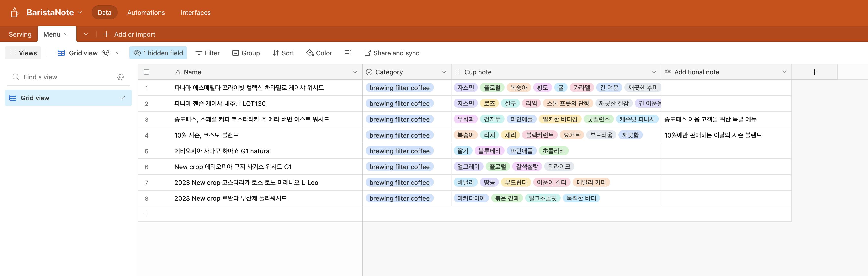This screenshot has width=868, height=276.
Task: Expand the Name column header dropdown
Action: (x=355, y=72)
